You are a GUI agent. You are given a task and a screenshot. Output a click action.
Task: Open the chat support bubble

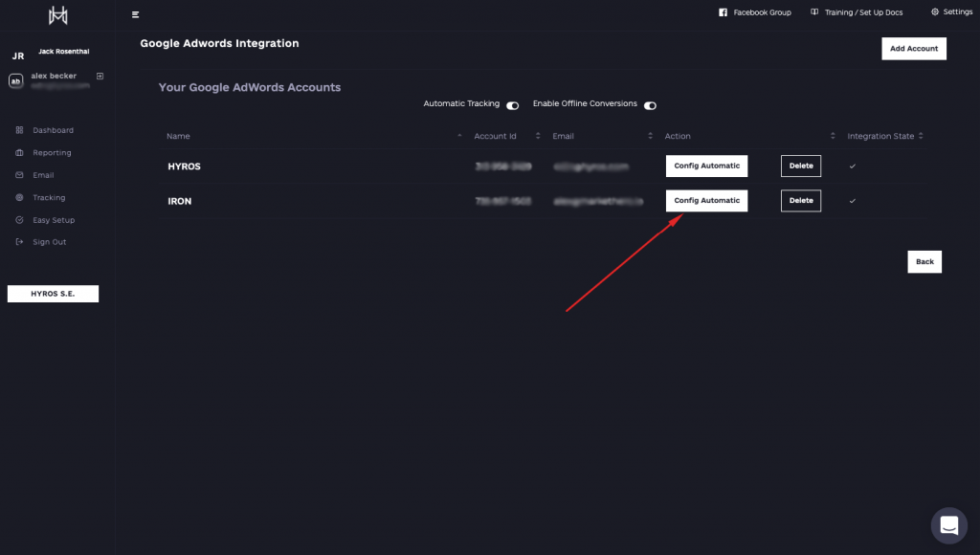coord(948,525)
